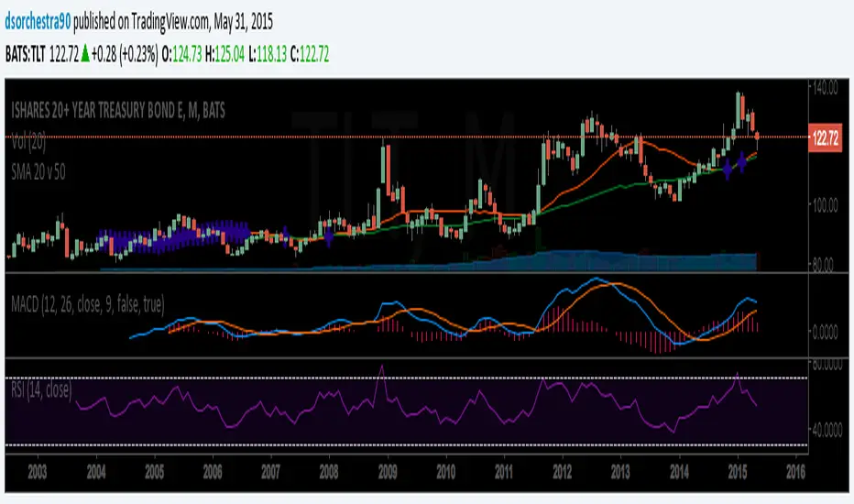Open the dsorchestra90 author profile link
The width and height of the screenshot is (854, 504).
(x=38, y=22)
